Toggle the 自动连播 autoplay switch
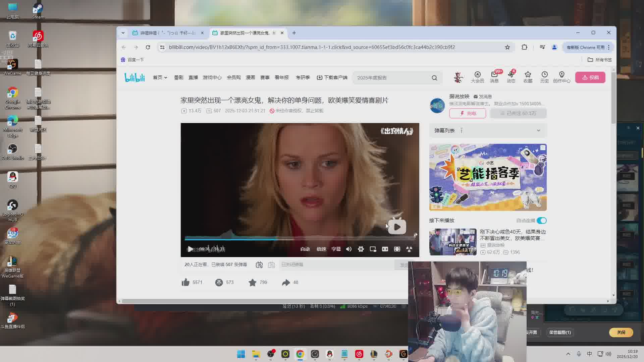Viewport: 644px width, 362px height. tap(541, 221)
